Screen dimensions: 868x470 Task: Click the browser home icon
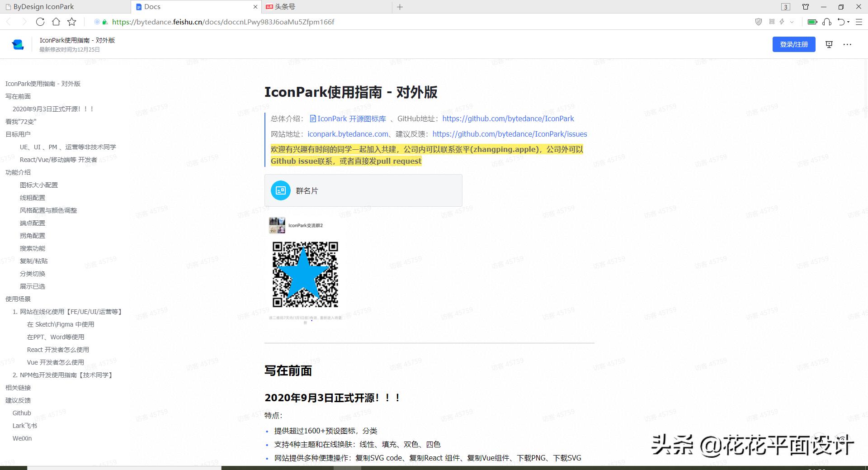(x=55, y=22)
